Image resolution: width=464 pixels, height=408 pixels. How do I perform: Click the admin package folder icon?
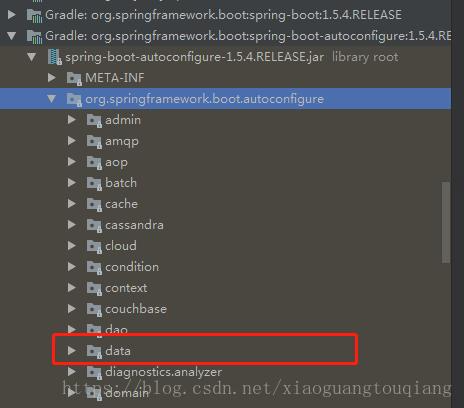click(94, 121)
